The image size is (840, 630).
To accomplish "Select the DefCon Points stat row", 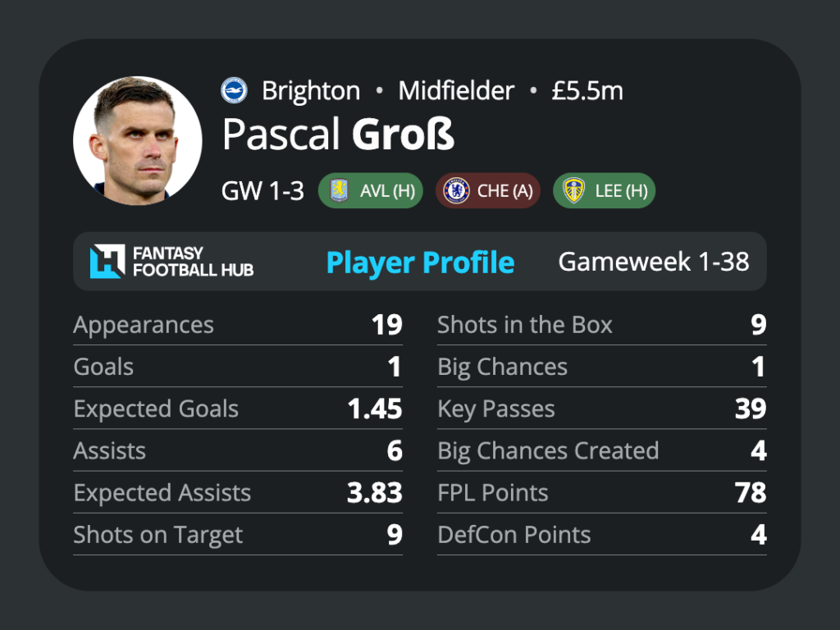I will 602,535.
